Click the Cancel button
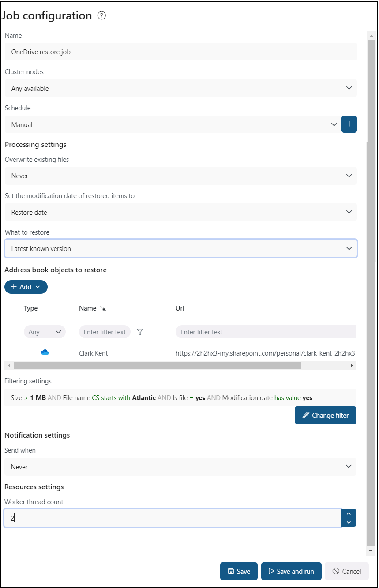The image size is (379, 588). 346,571
